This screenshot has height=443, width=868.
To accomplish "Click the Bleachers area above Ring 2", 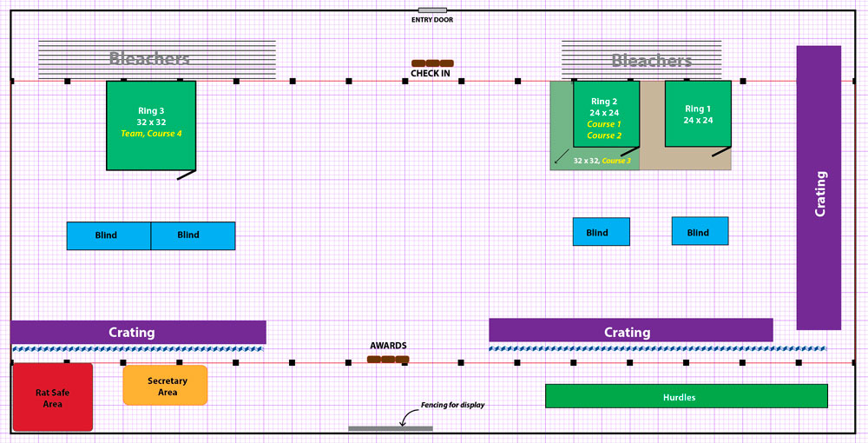I will pos(641,60).
